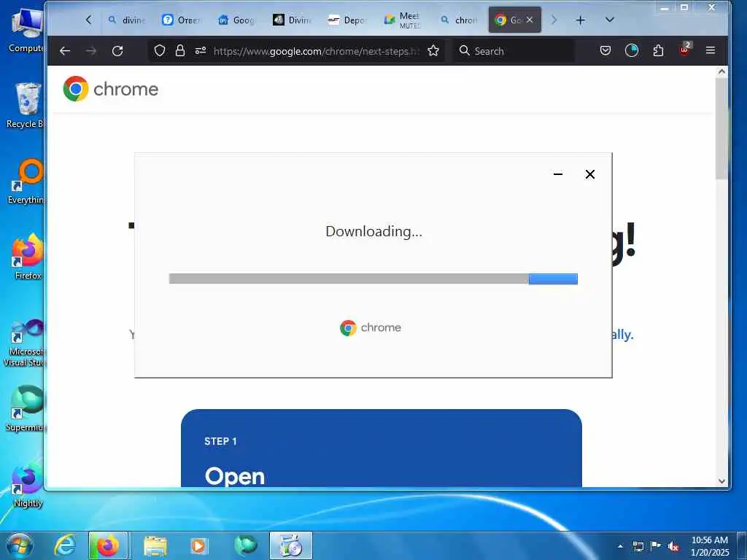The width and height of the screenshot is (747, 560).
Task: Open the Computer desktop icon
Action: [27, 31]
